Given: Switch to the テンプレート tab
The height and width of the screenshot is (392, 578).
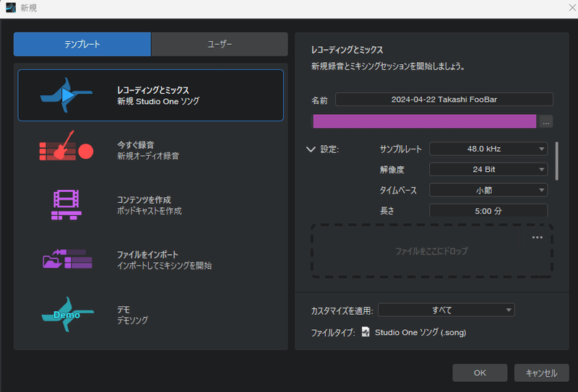Looking at the screenshot, I should [82, 44].
